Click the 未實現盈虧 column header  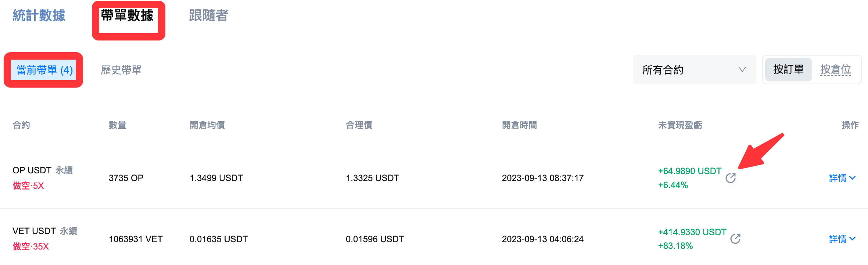(x=680, y=125)
